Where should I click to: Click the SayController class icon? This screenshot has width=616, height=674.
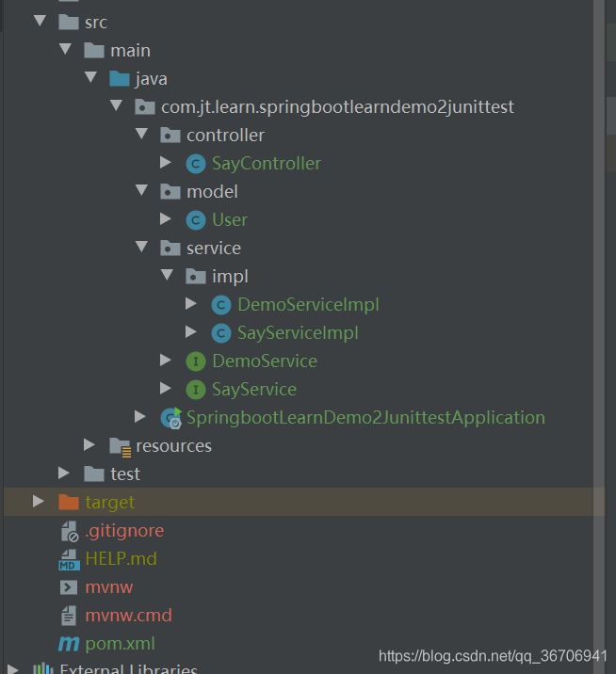pos(196,164)
